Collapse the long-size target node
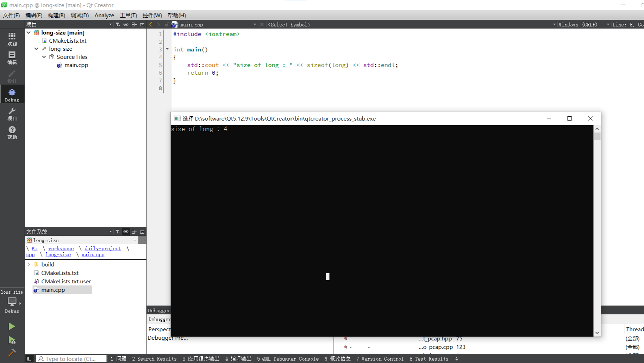This screenshot has width=644, height=363. 36,49
